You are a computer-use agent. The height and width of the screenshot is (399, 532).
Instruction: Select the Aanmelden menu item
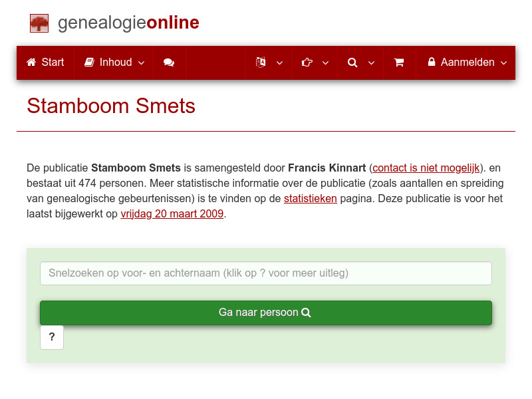[x=467, y=62]
